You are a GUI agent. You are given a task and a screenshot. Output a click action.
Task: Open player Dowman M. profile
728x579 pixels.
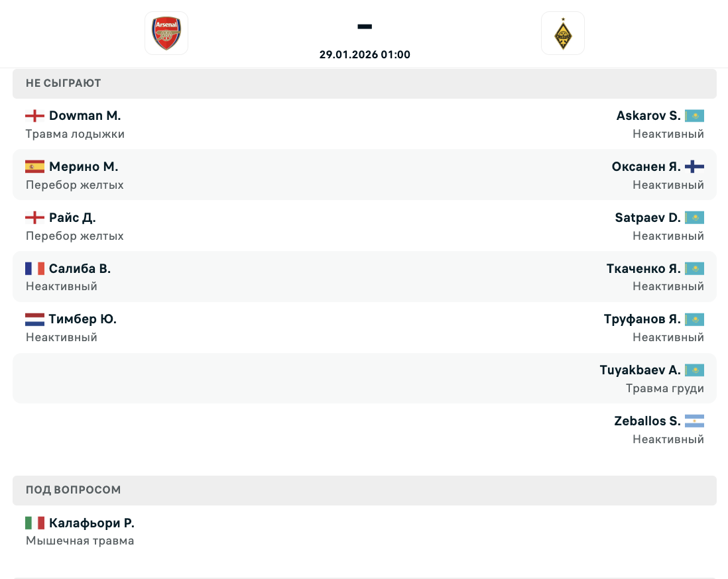(x=85, y=116)
